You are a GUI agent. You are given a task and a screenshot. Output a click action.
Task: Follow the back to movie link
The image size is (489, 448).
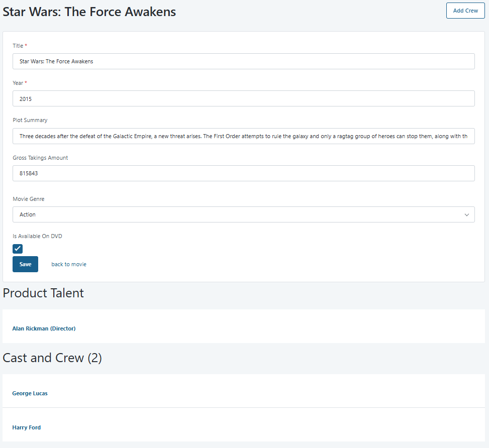[x=69, y=264]
